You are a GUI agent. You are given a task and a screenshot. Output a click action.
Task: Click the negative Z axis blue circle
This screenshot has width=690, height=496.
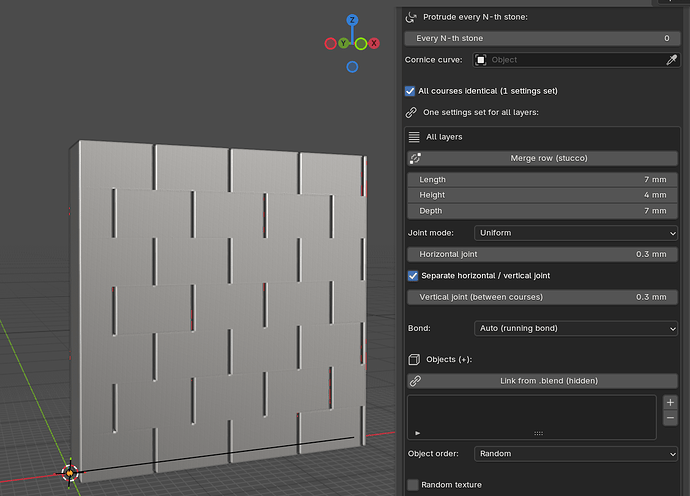coord(352,67)
